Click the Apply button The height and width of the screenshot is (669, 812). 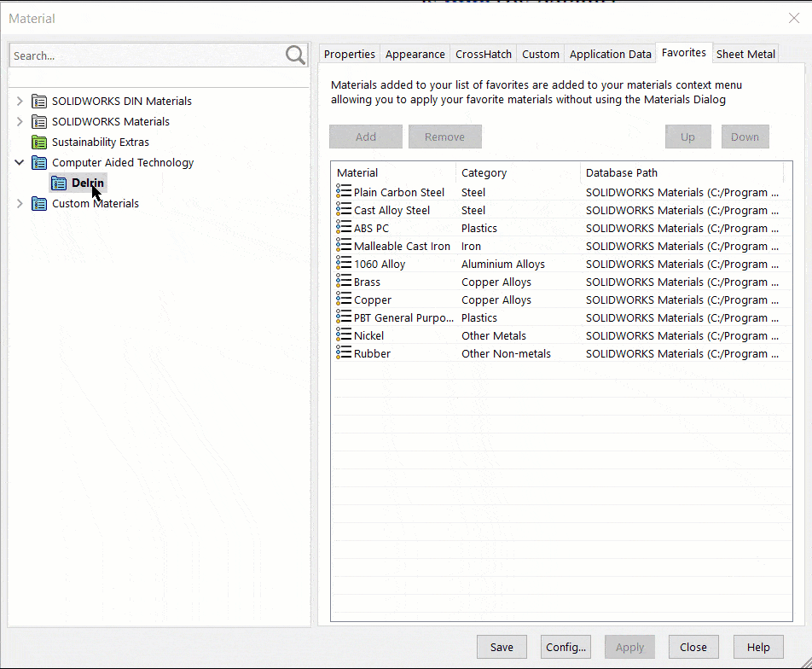pyautogui.click(x=629, y=647)
